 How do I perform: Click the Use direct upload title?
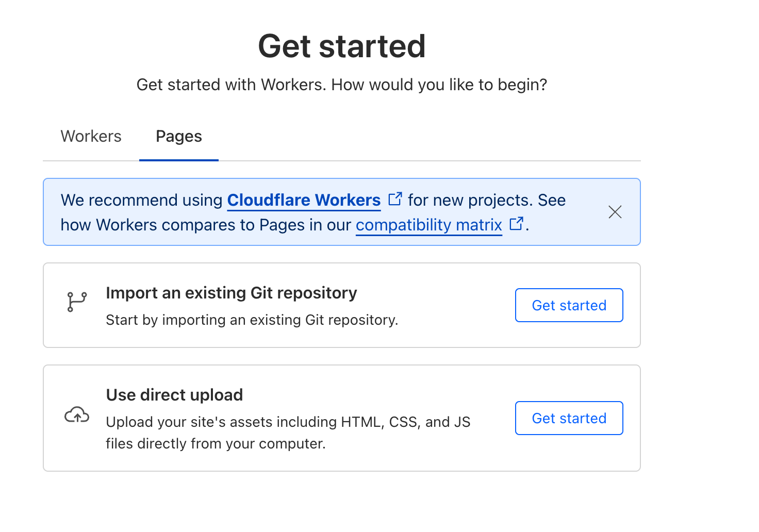coord(174,395)
